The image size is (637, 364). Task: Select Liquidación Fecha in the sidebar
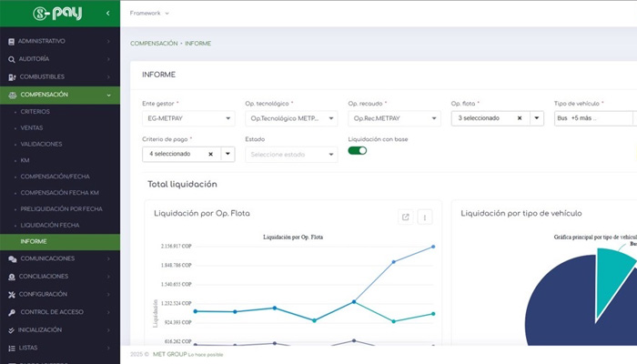tap(50, 225)
